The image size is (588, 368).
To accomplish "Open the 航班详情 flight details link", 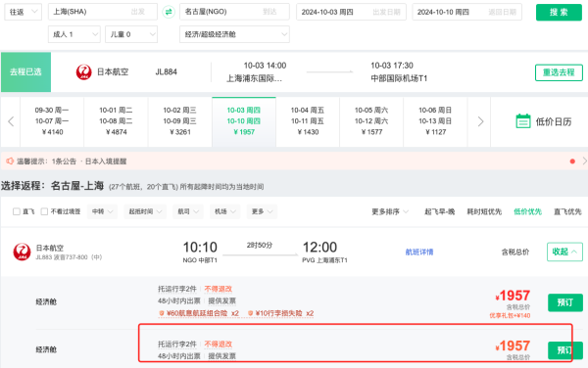I will click(419, 252).
